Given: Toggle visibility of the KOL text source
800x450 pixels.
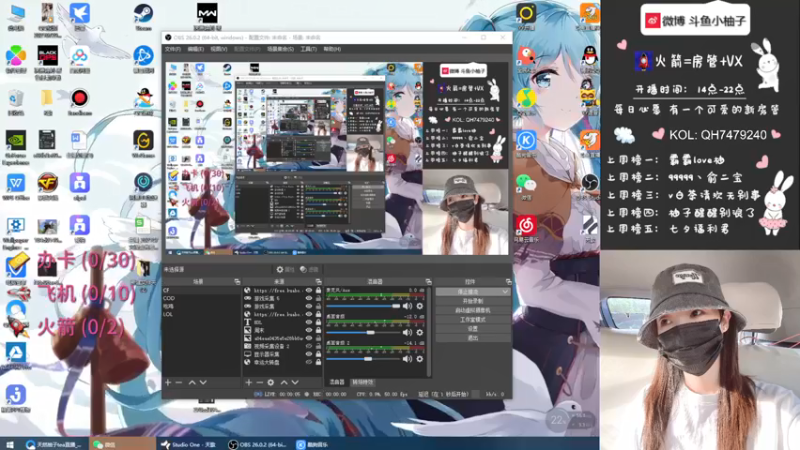Looking at the screenshot, I should tap(309, 322).
